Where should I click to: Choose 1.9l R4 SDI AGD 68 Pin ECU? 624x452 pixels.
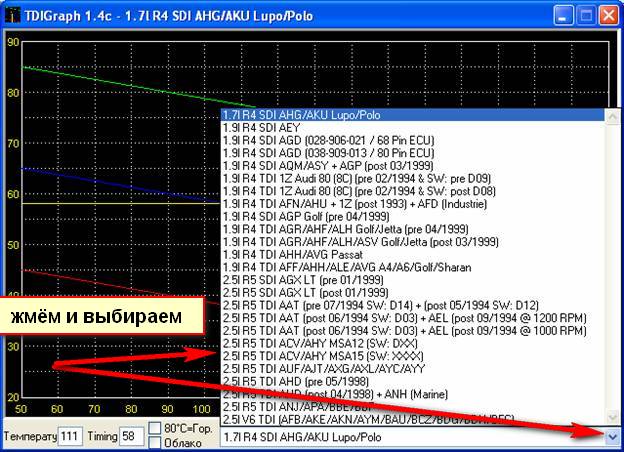tap(412, 140)
